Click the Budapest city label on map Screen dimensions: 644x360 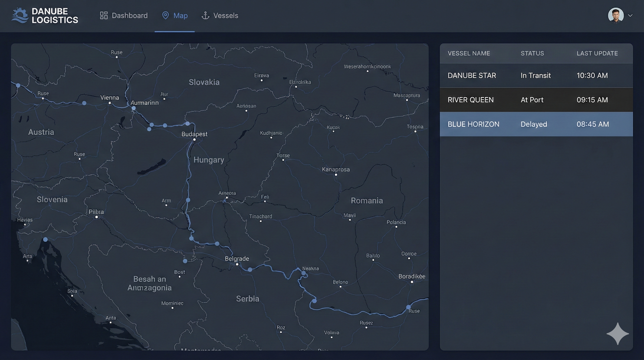pyautogui.click(x=194, y=134)
